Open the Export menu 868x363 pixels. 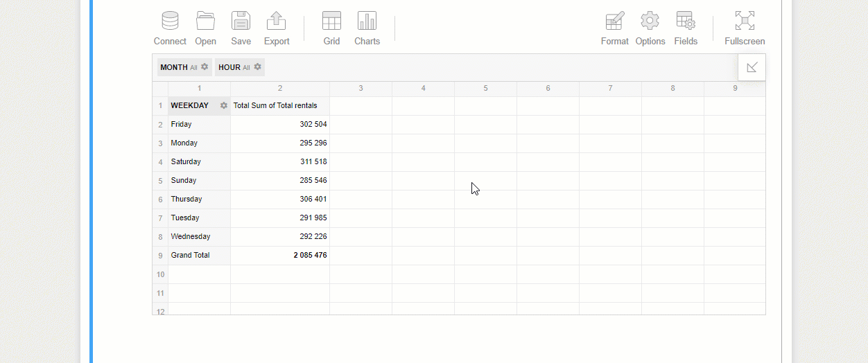pos(277,28)
